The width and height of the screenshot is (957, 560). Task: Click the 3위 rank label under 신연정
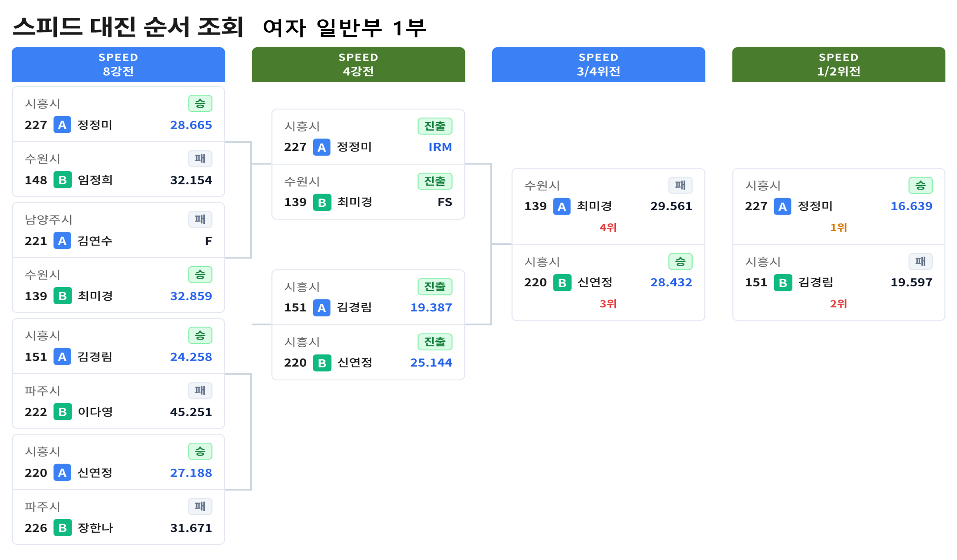tap(608, 304)
